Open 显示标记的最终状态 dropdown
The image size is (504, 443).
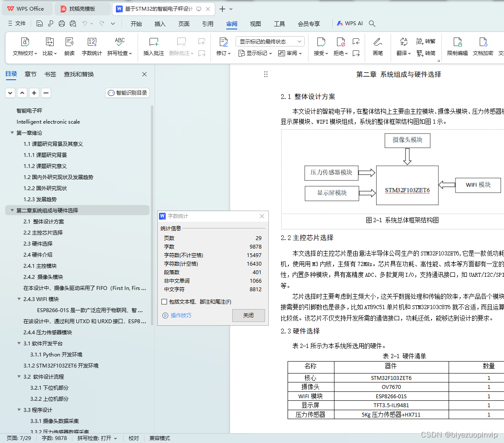(x=270, y=41)
